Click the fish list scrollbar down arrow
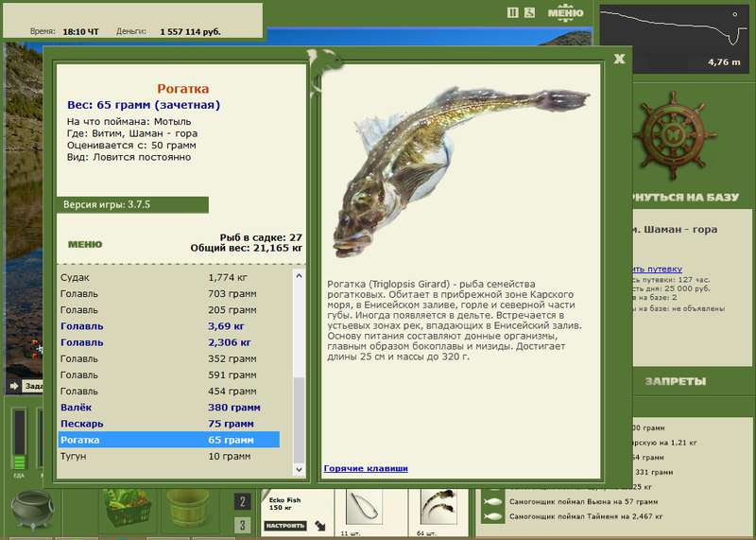The height and width of the screenshot is (540, 756). (299, 469)
